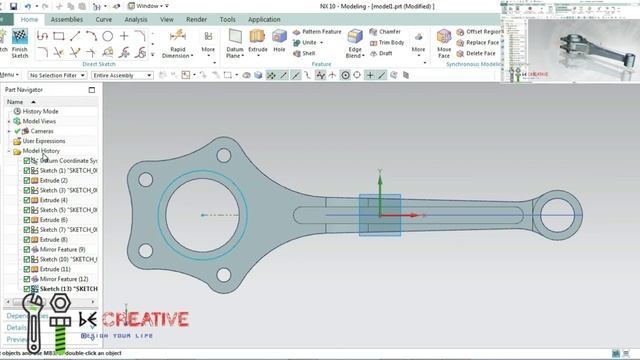Open the Entire Assembly scope dropdown
The width and height of the screenshot is (640, 360).
pyautogui.click(x=122, y=76)
